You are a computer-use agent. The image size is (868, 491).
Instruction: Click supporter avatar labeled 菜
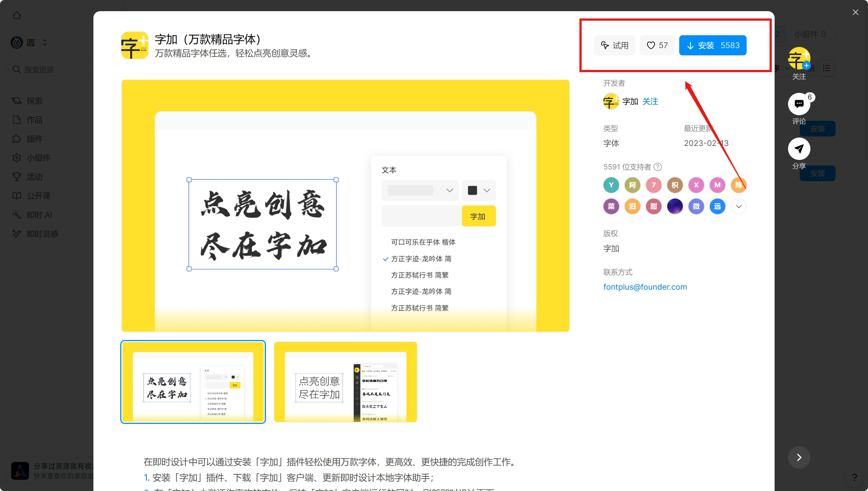(x=611, y=206)
